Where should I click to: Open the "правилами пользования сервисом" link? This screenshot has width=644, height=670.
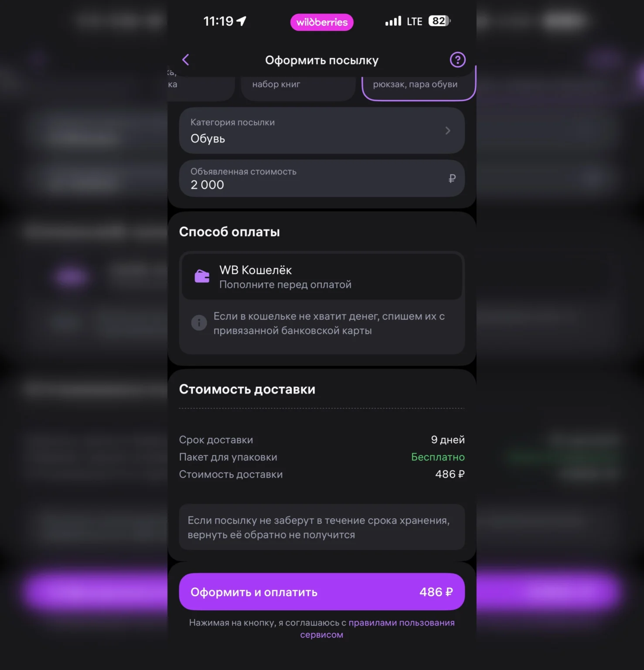coord(401,623)
